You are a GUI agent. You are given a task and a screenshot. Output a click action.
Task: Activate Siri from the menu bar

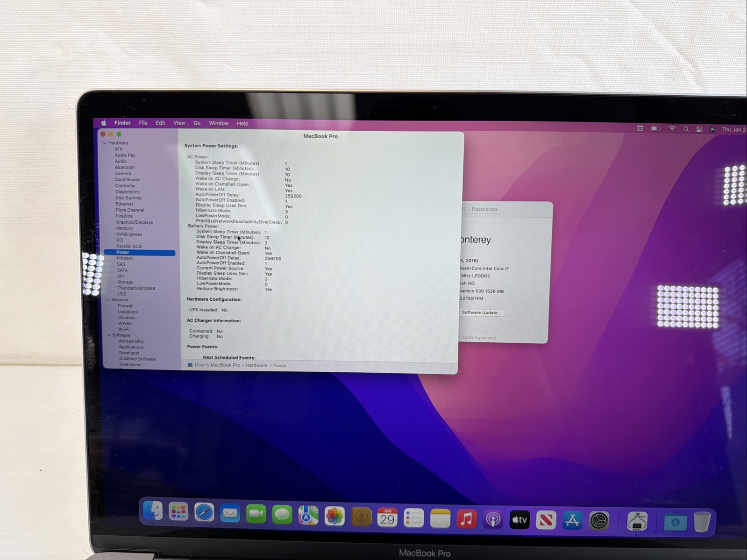point(712,129)
